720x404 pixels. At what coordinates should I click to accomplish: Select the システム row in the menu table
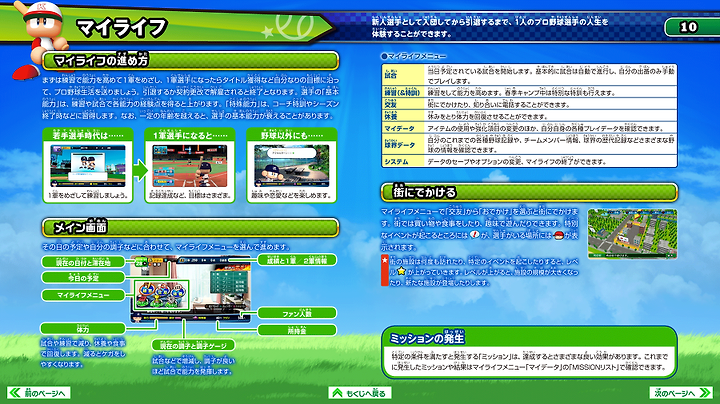click(529, 161)
